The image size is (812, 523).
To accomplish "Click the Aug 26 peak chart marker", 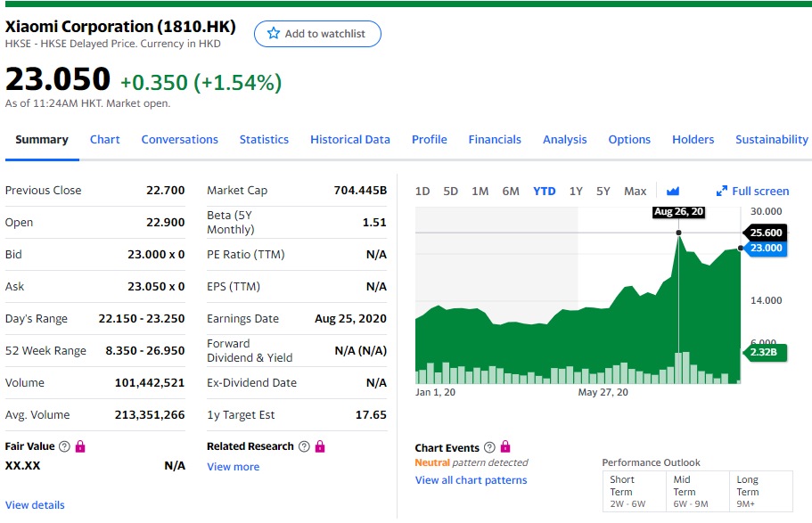I will click(679, 233).
